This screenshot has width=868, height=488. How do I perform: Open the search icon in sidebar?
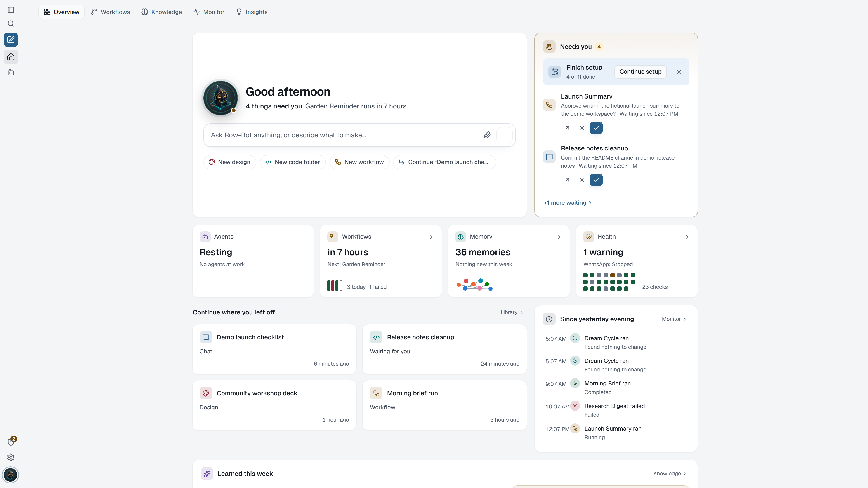point(11,23)
